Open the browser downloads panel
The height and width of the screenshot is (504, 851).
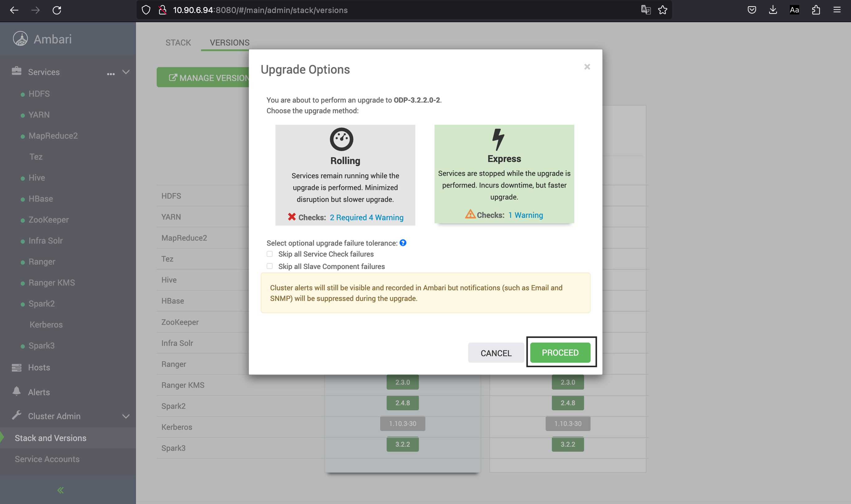[773, 10]
